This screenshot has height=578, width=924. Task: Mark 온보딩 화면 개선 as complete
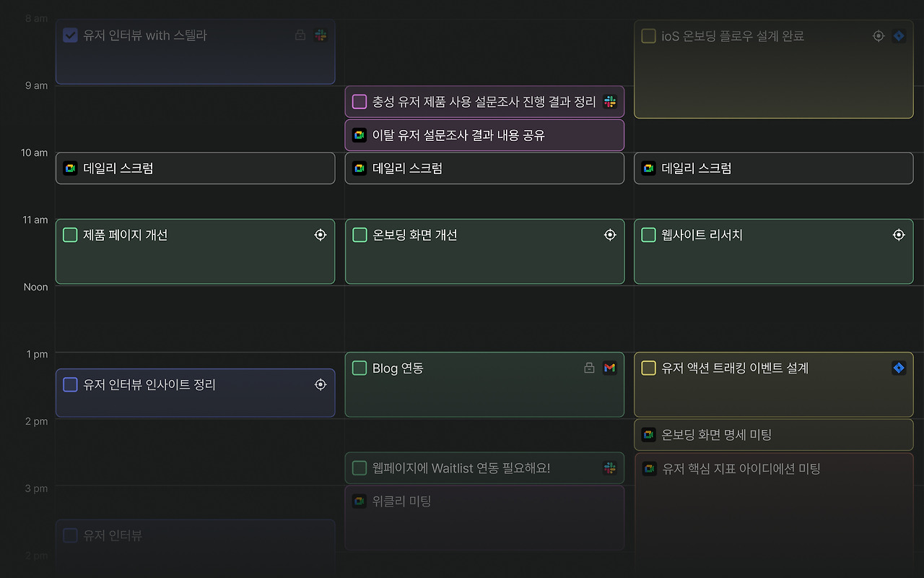click(x=359, y=235)
